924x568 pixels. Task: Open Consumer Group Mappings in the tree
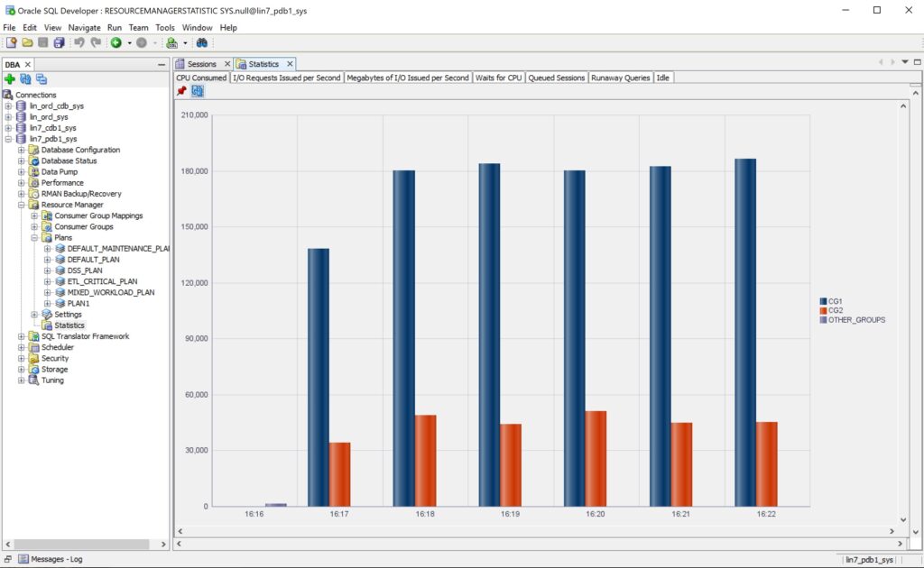97,215
